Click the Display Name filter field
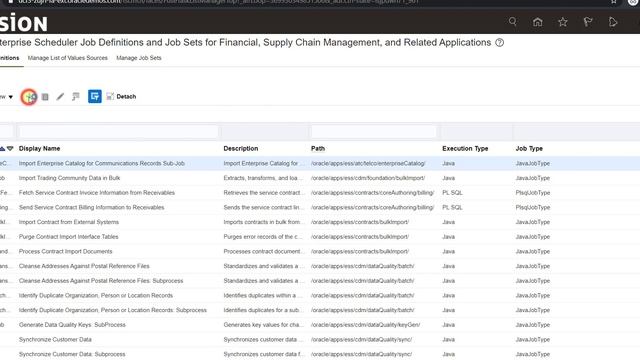Screen dimensions: 640x360 (118, 131)
